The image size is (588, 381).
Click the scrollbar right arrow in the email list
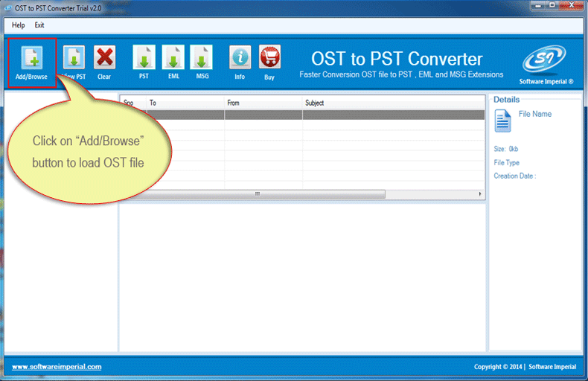(480, 194)
